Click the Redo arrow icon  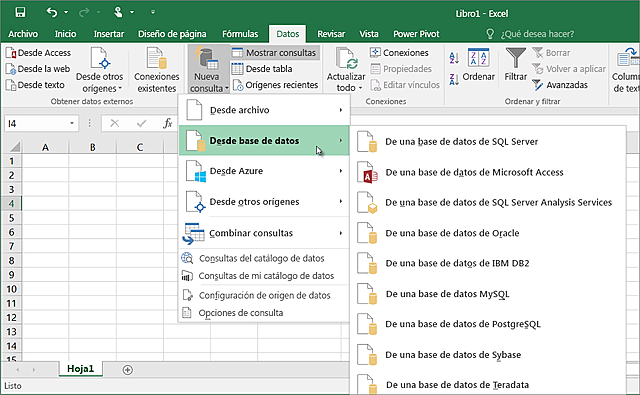[x=84, y=12]
